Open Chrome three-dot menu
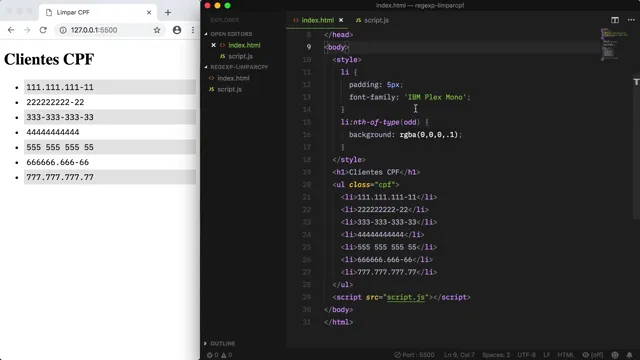Screen dimensions: 640x360 193,30
